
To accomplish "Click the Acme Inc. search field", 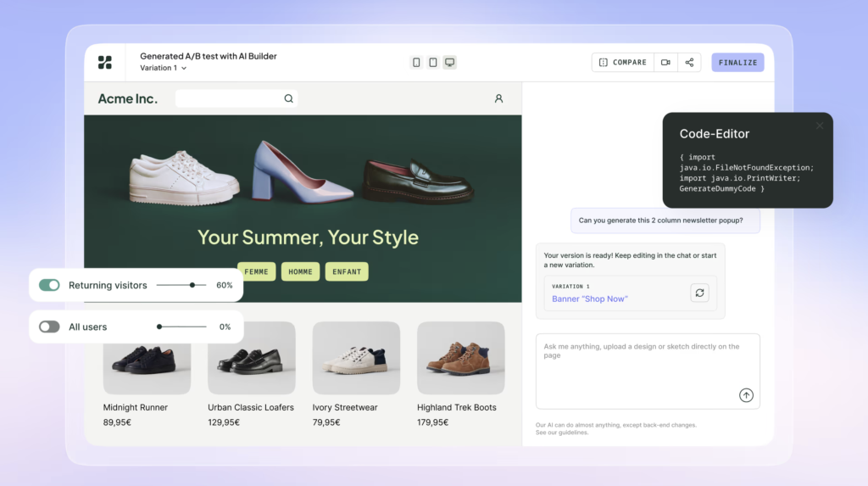I will [236, 98].
